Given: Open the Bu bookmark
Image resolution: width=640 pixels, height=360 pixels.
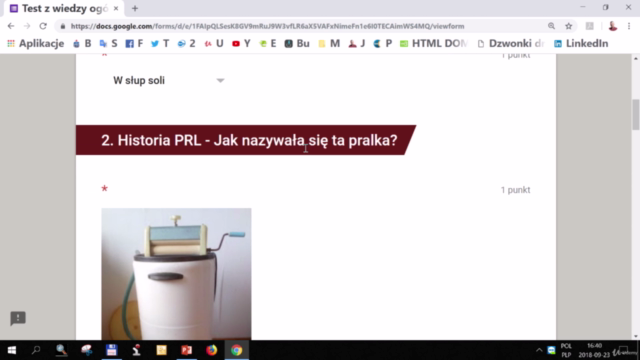Looking at the screenshot, I should pos(297,43).
